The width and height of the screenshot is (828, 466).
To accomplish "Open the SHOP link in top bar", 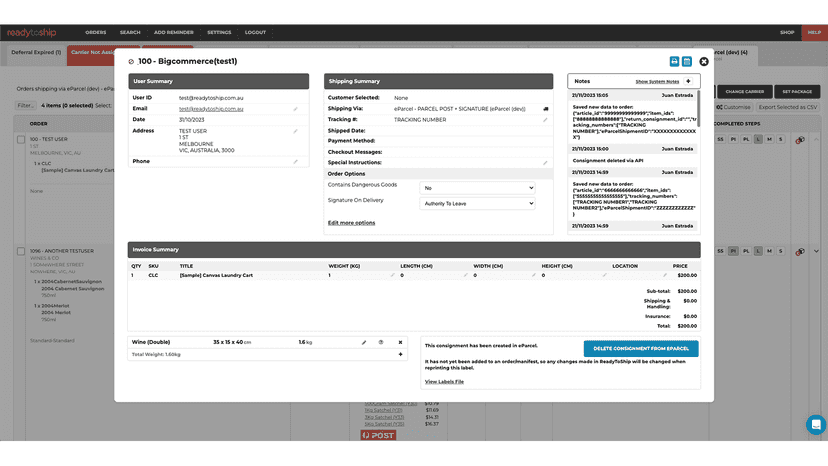I will [787, 33].
